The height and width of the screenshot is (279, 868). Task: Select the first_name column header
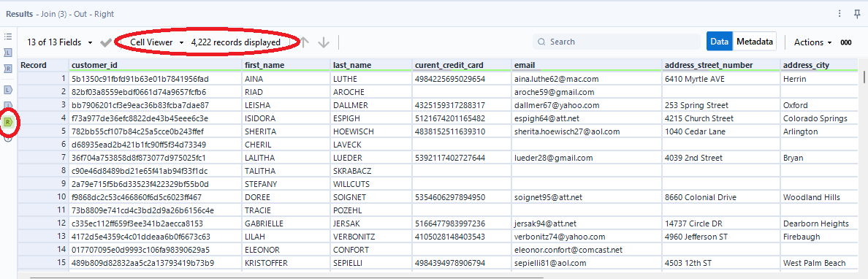click(x=286, y=65)
